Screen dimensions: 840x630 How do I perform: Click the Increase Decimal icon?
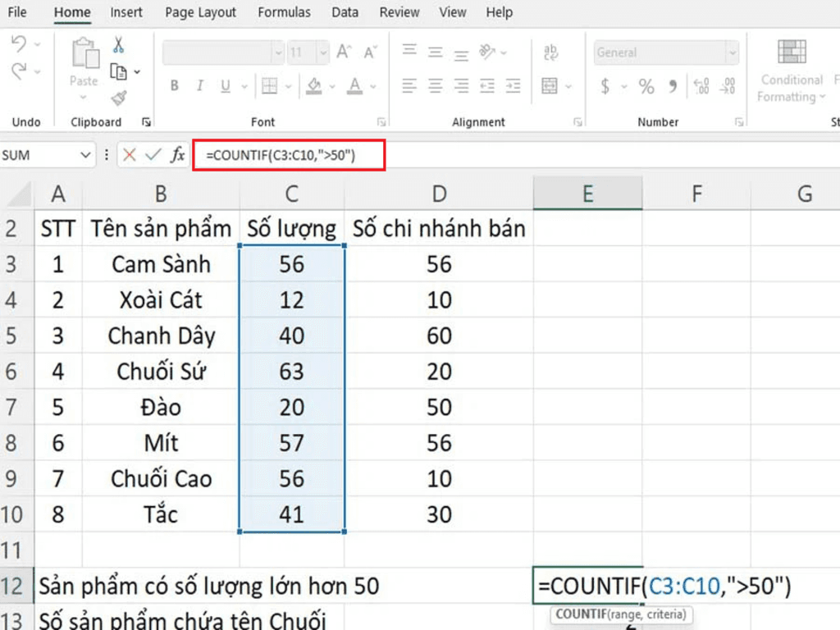coord(701,84)
